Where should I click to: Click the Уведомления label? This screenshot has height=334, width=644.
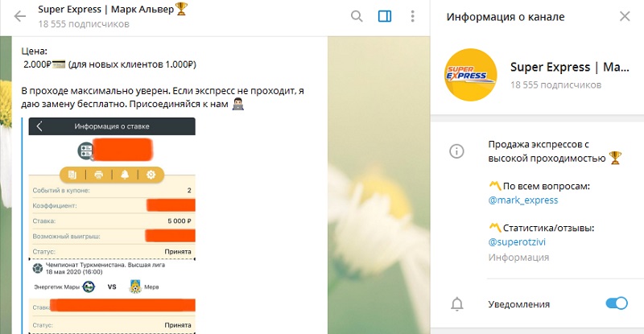(518, 304)
